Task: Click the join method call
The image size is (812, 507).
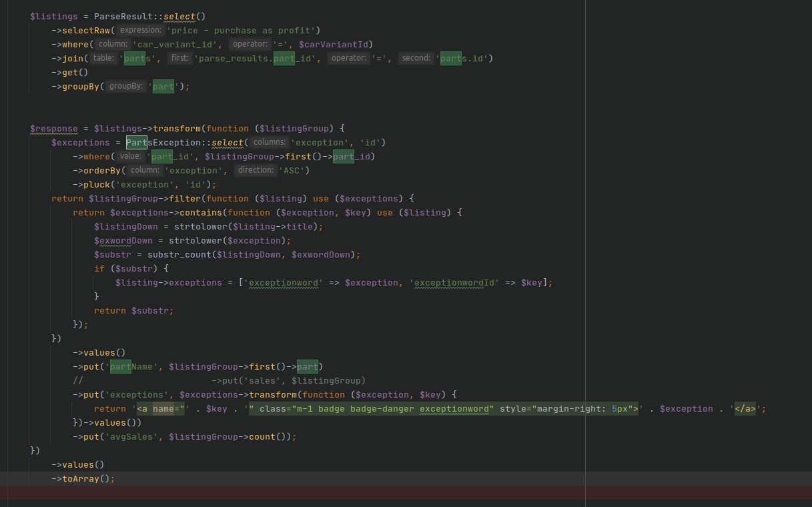Action: (73, 58)
